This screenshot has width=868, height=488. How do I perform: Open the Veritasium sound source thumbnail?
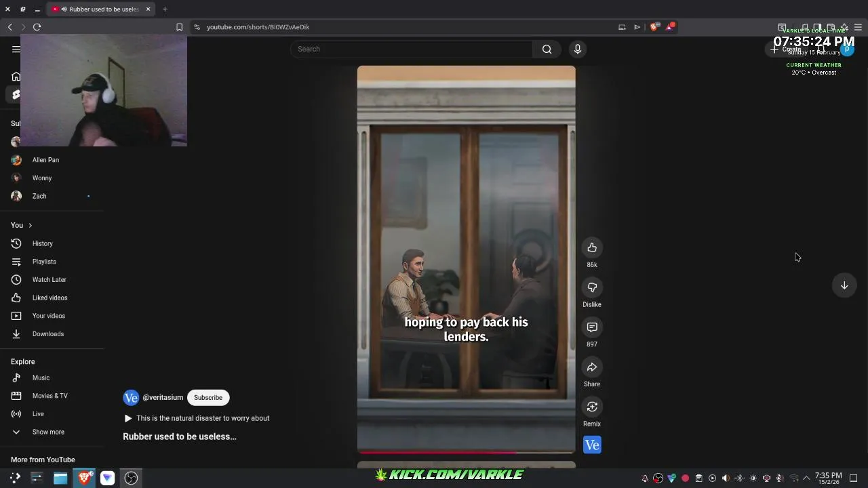tap(592, 445)
